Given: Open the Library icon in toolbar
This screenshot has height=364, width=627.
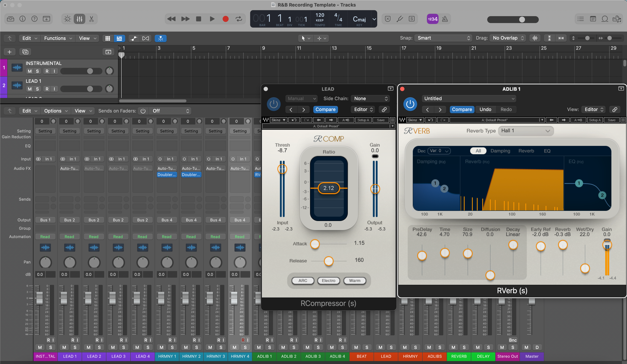Looking at the screenshot, I should pyautogui.click(x=11, y=19).
